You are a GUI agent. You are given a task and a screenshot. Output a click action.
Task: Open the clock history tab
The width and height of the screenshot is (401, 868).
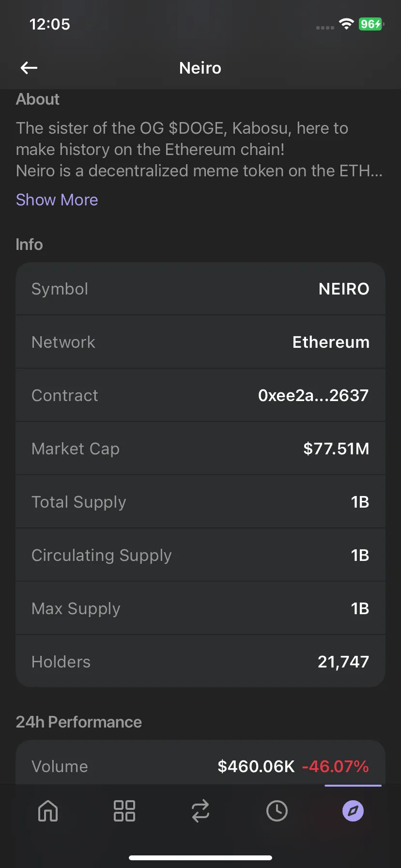coord(277,810)
